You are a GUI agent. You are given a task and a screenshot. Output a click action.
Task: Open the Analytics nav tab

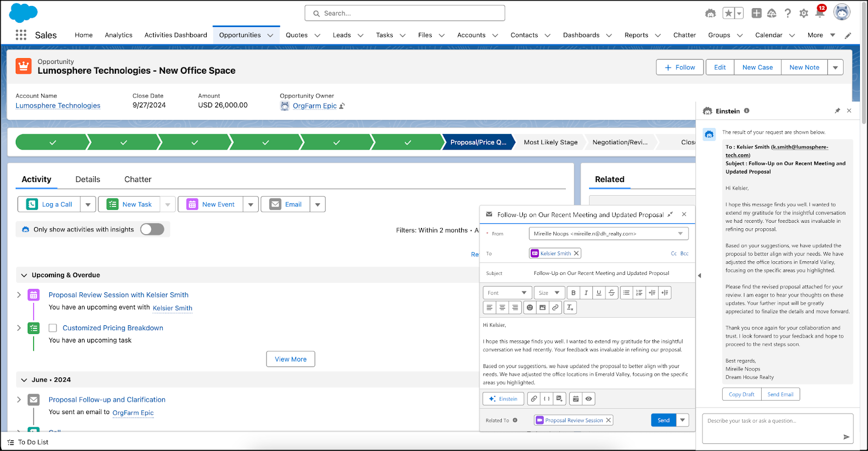(118, 35)
